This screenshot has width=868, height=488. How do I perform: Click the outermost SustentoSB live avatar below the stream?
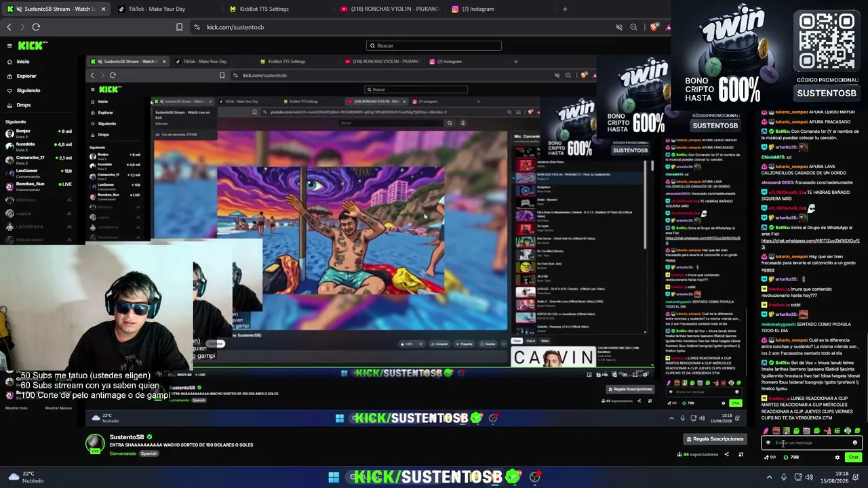click(x=94, y=443)
